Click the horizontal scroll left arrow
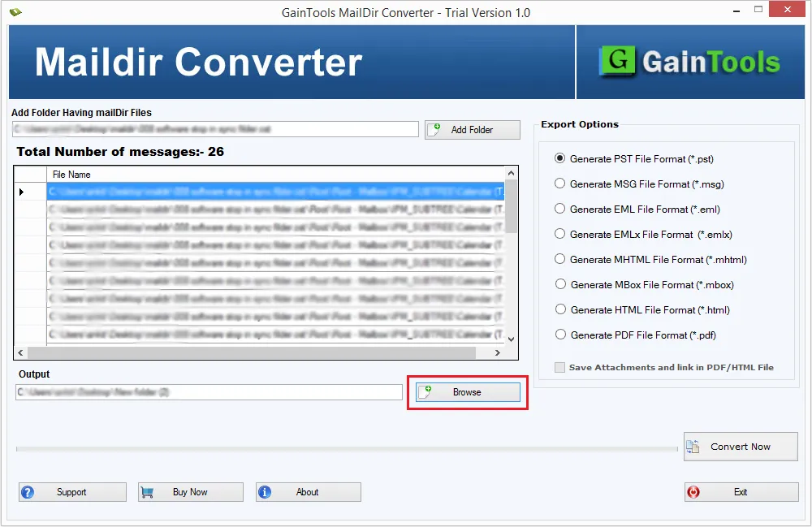 (x=21, y=352)
